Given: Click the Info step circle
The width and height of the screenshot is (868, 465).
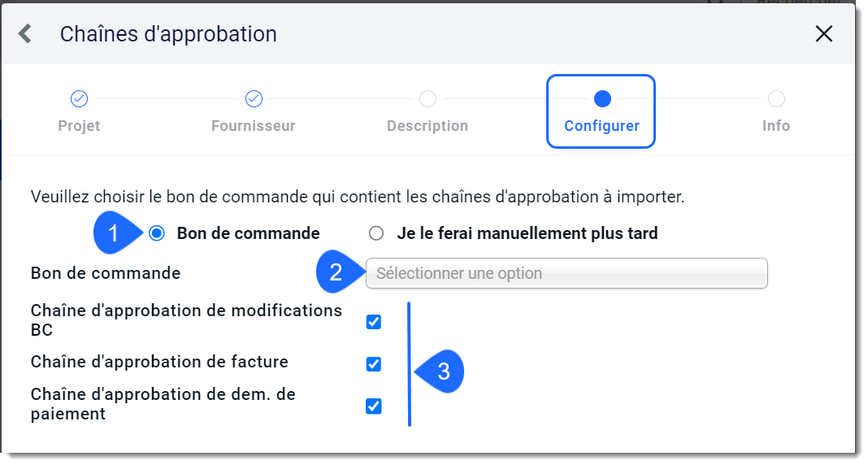Looking at the screenshot, I should 776,99.
